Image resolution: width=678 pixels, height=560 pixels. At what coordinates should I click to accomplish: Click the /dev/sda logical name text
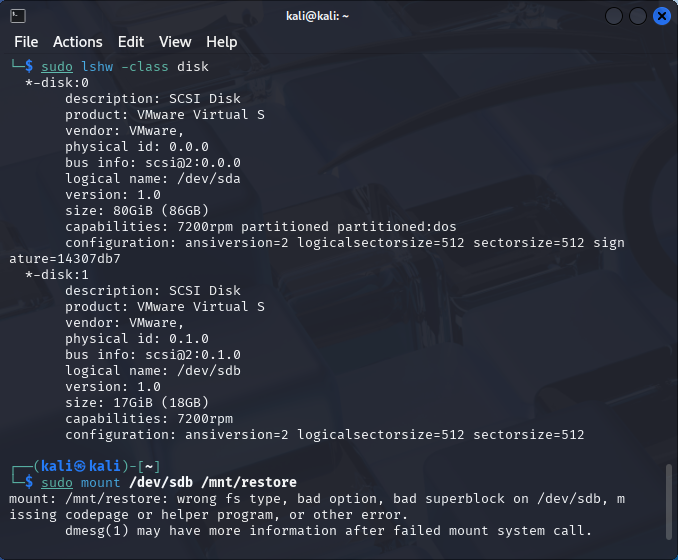(x=208, y=179)
